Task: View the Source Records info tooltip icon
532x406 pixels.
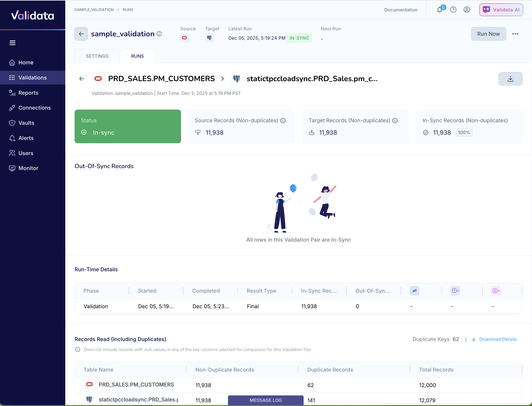Action: point(283,121)
